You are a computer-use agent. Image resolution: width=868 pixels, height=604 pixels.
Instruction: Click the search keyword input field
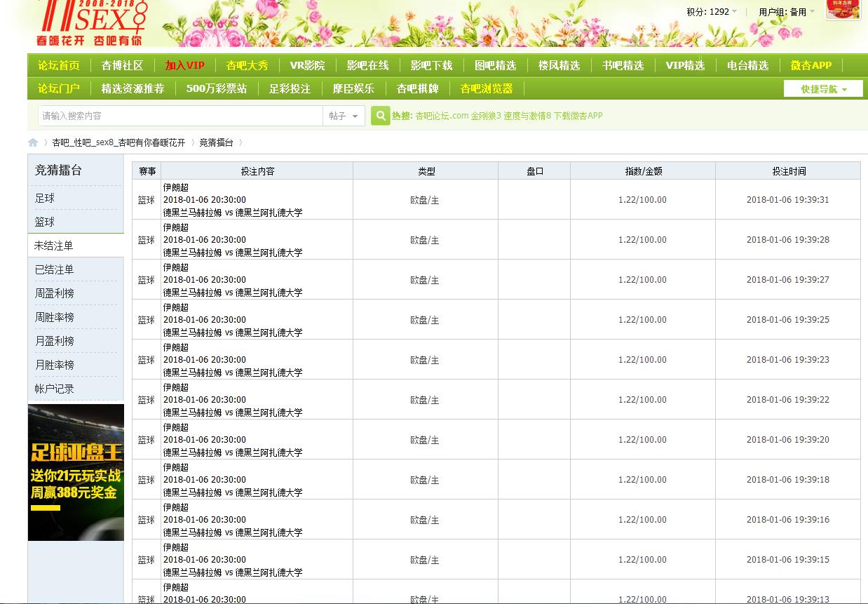180,116
